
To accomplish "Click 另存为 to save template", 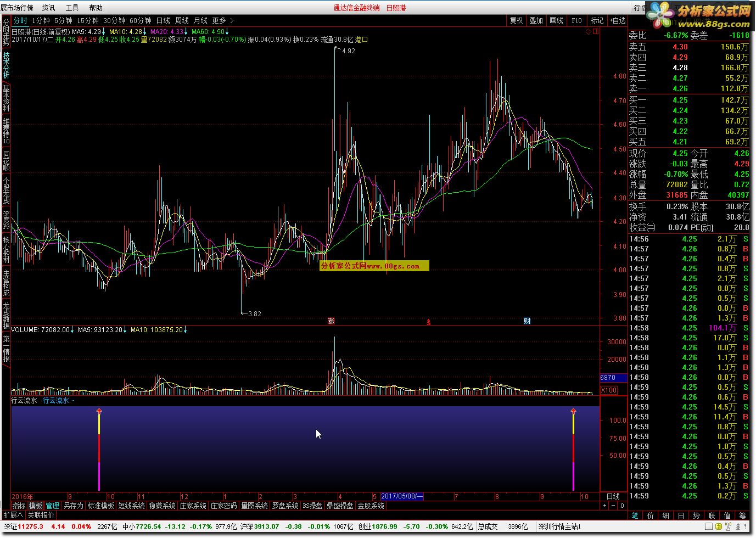I will pos(73,506).
